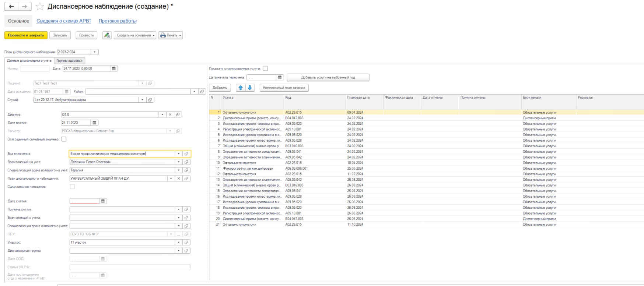Screen dimensions: 644x286
Task: Click the Диспансерная группа input field
Action: tap(122, 251)
